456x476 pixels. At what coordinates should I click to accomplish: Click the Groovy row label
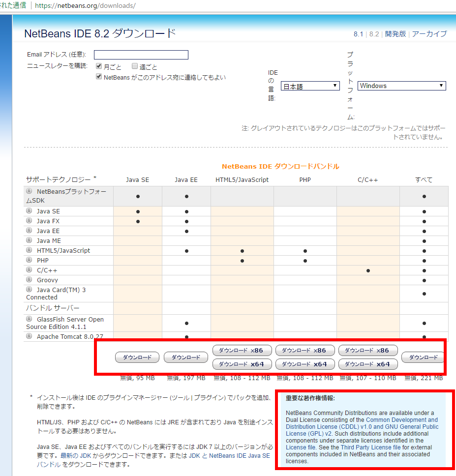coord(47,280)
